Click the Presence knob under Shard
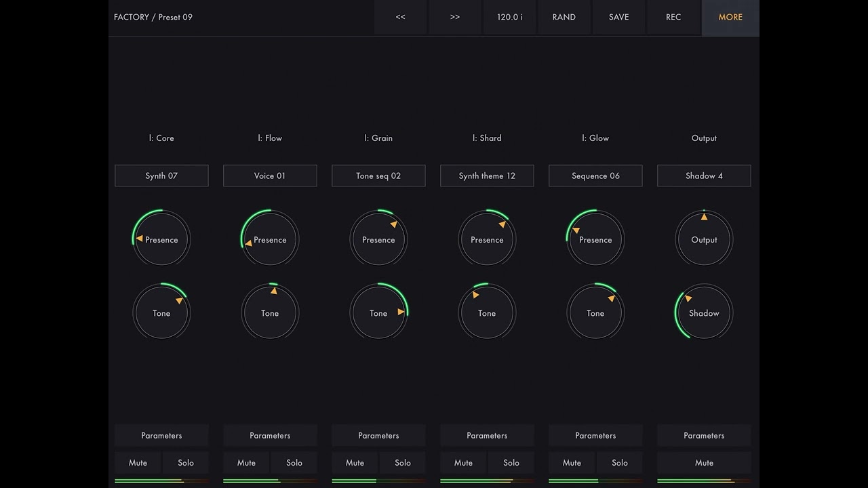The width and height of the screenshot is (868, 488). [487, 239]
